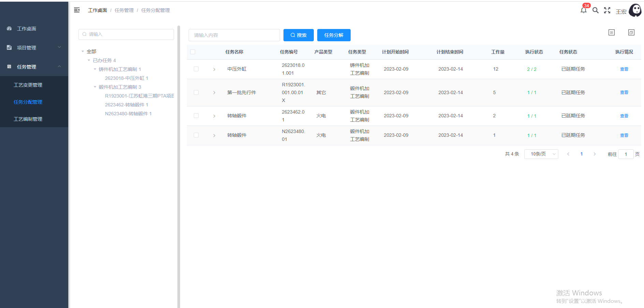Viewport: 644px width, 308px height.
Task: Open 工艺变更管理 submenu item
Action: point(34,85)
